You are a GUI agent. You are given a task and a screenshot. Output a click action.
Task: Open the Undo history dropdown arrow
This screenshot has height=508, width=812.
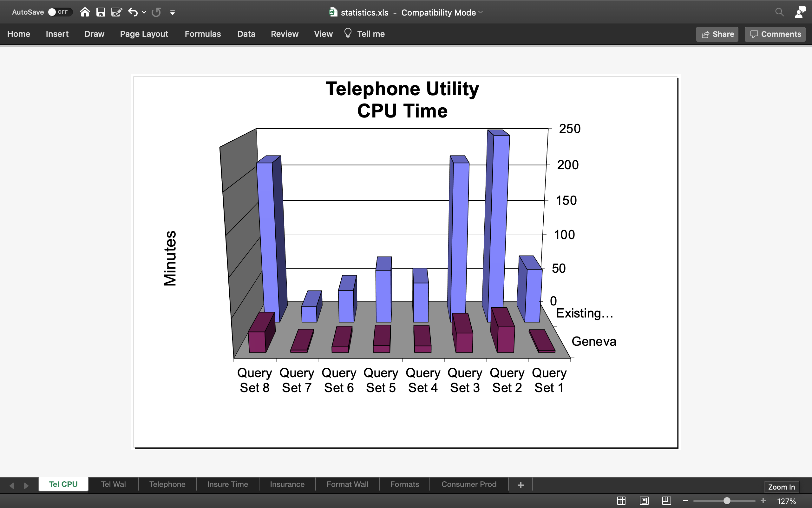tap(144, 12)
